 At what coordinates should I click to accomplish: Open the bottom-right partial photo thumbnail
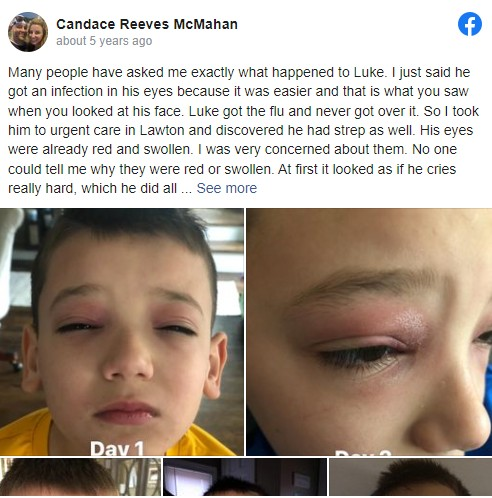click(x=411, y=477)
